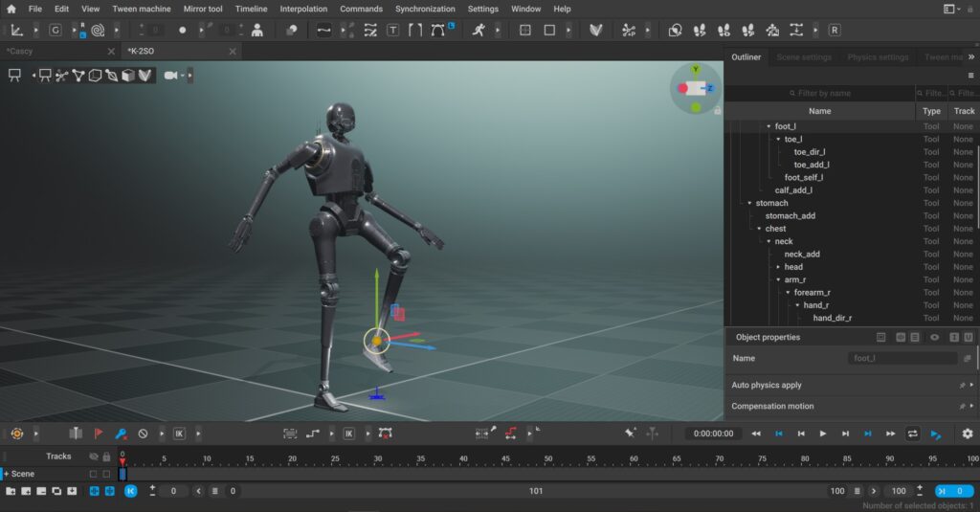Screen dimensions: 980x512
Task: Collapse the arm_r tree node
Action: 778,279
